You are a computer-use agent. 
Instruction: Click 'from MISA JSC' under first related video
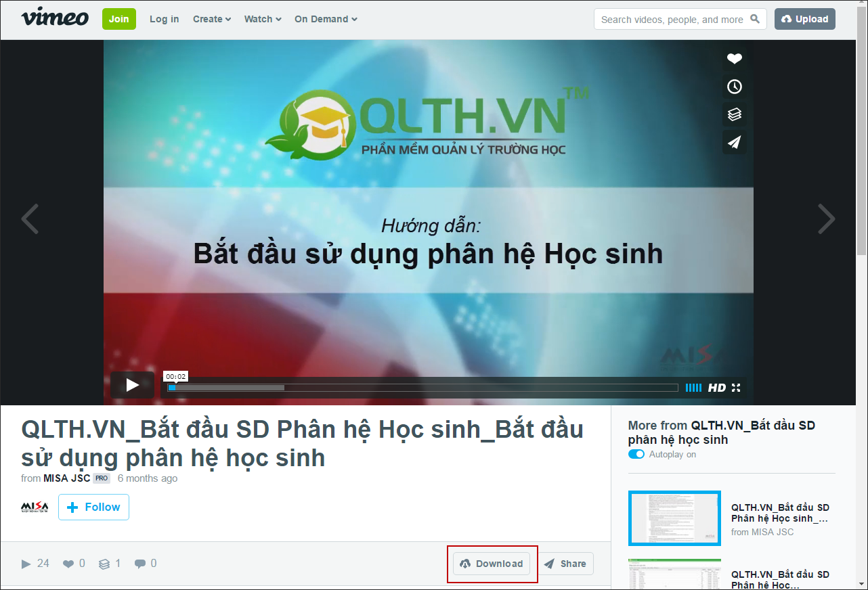coord(762,532)
